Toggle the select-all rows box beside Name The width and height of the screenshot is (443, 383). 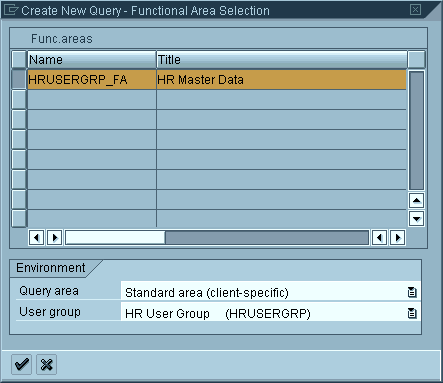coord(19,60)
